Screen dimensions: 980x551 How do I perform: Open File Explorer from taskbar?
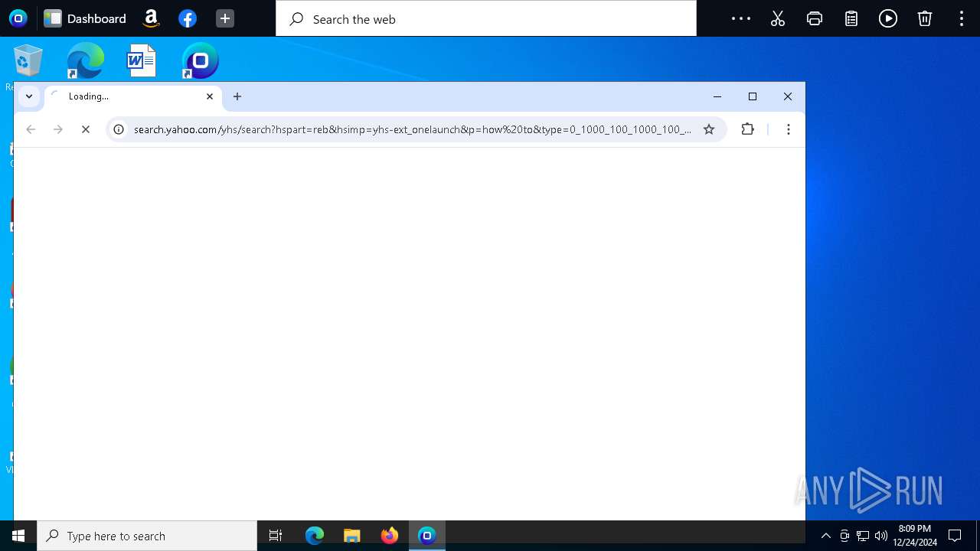[x=352, y=536]
